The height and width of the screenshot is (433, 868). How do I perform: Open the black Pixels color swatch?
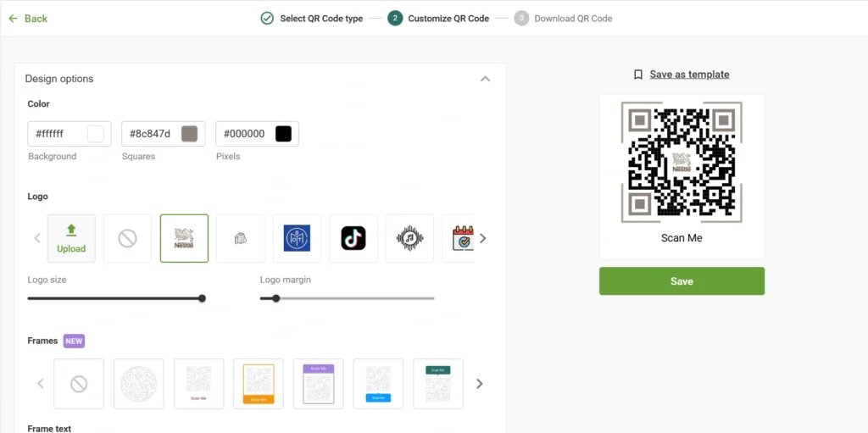[x=283, y=134]
